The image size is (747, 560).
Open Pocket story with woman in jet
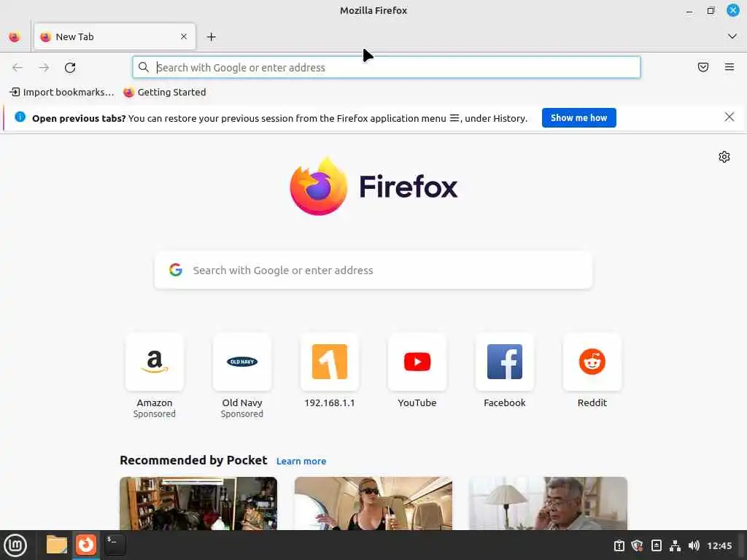point(373,503)
